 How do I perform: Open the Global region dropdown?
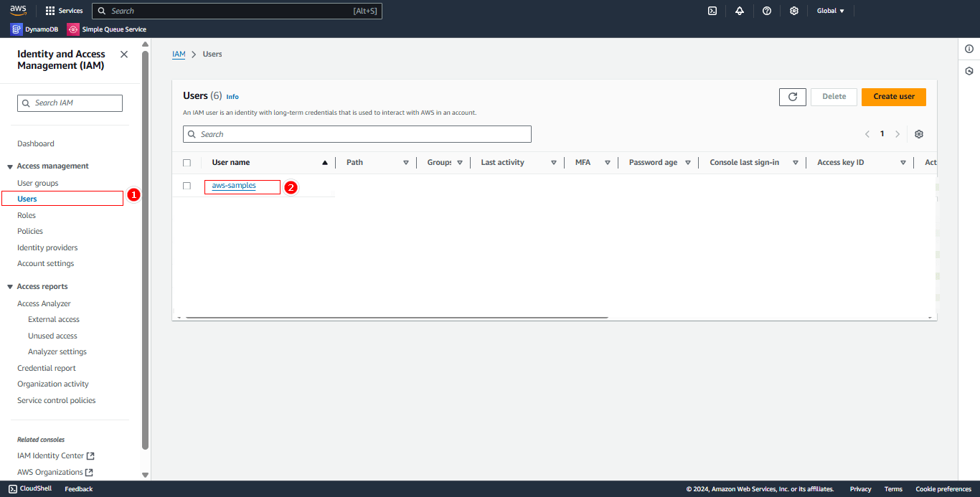[831, 11]
